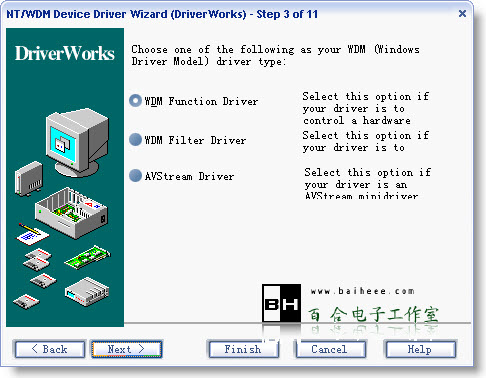
Task: Choose the WDM Filter Driver option
Action: pyautogui.click(x=135, y=139)
